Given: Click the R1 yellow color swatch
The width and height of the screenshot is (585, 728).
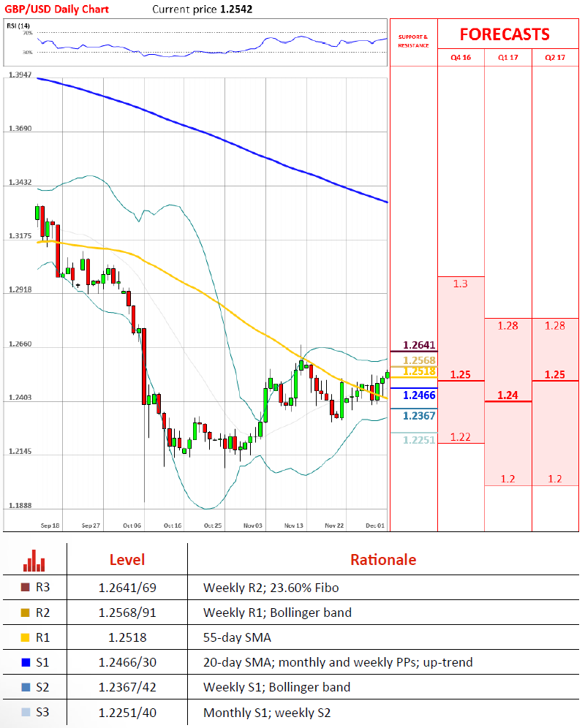Looking at the screenshot, I should (x=26, y=637).
